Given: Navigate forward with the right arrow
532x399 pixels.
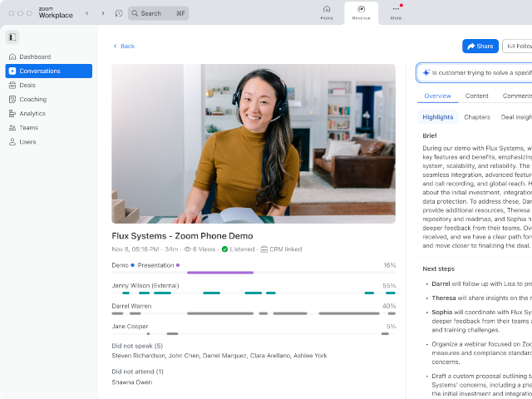Looking at the screenshot, I should (x=103, y=13).
